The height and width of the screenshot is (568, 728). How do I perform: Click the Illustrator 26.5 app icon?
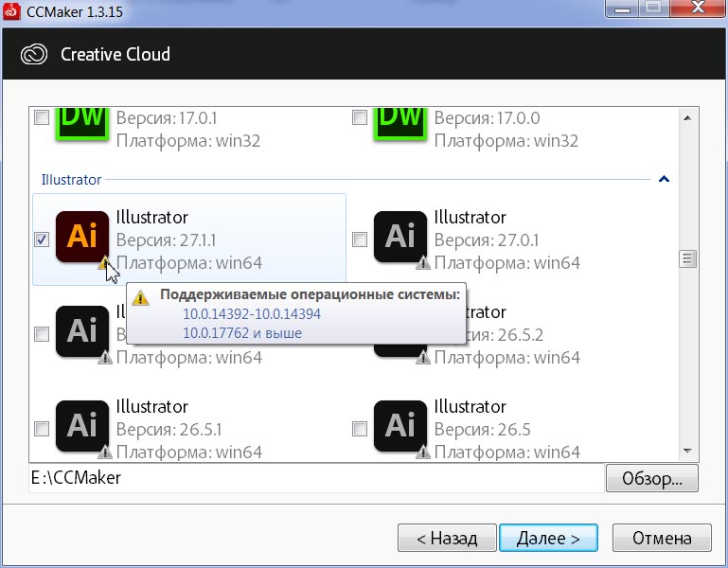(400, 426)
